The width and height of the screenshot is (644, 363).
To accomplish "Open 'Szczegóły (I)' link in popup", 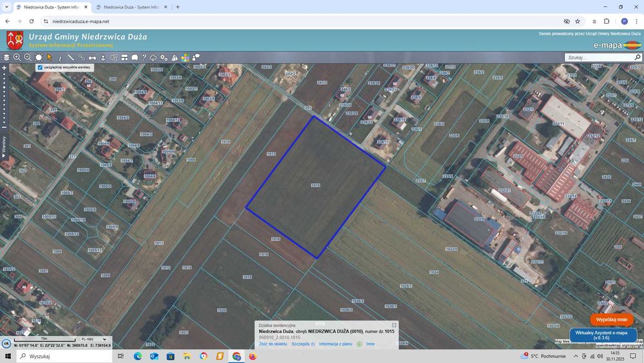I will tap(303, 344).
